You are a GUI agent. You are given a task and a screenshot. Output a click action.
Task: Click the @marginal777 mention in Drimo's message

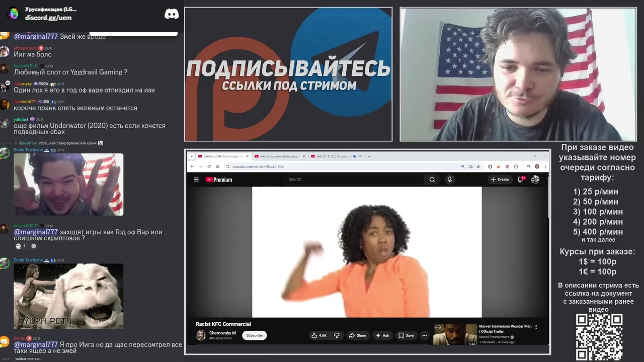click(x=36, y=344)
